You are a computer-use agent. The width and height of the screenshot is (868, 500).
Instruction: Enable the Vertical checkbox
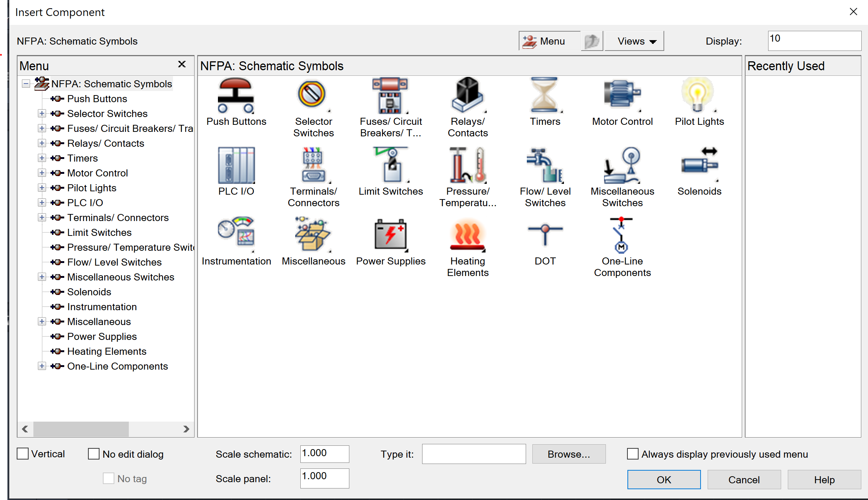[23, 454]
